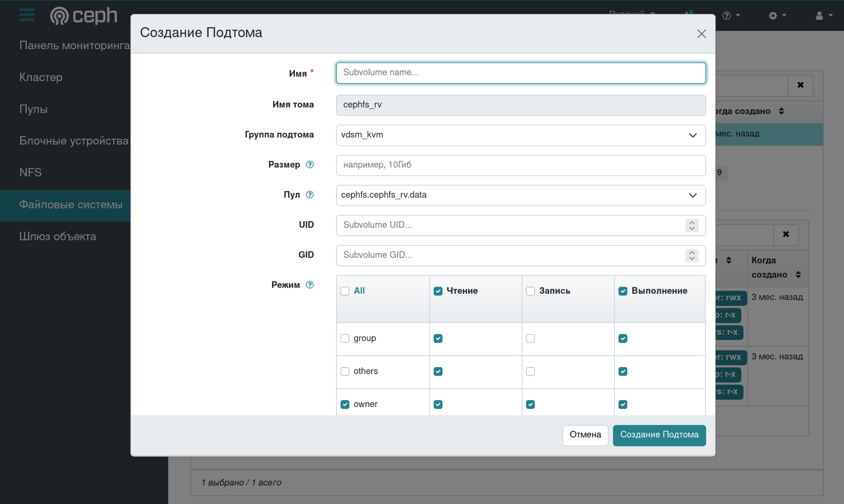Click the ceph logo
844x504 pixels.
pyautogui.click(x=84, y=16)
